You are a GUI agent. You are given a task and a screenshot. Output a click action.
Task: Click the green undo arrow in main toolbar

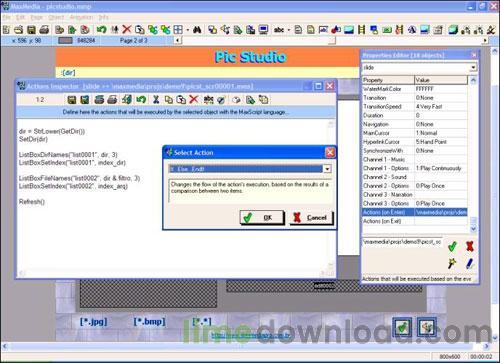pos(101,30)
